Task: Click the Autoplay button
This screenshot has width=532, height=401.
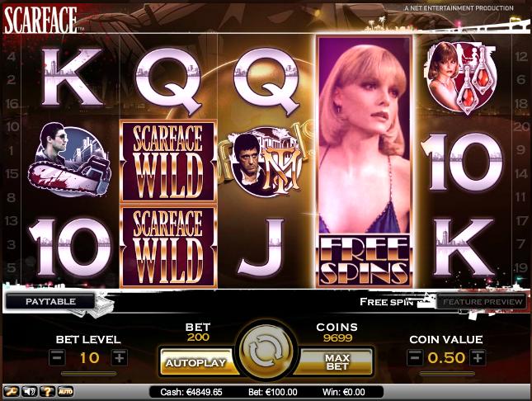Action: point(196,362)
